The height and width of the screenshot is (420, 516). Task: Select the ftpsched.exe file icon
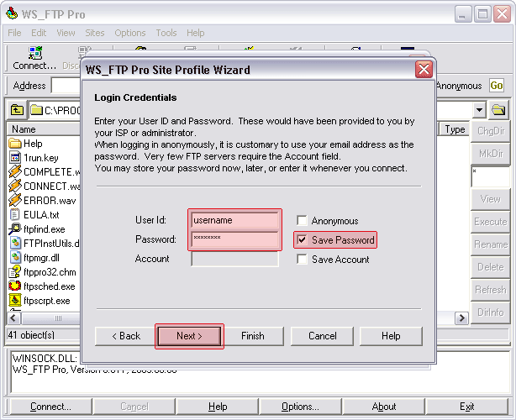15,286
